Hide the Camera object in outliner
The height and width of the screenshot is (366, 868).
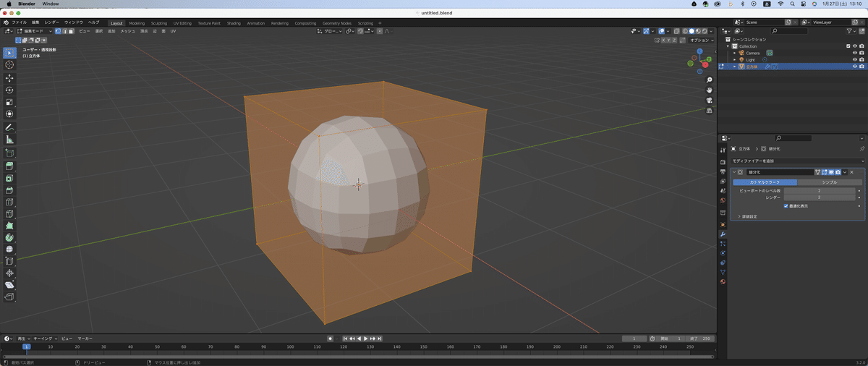click(x=854, y=53)
